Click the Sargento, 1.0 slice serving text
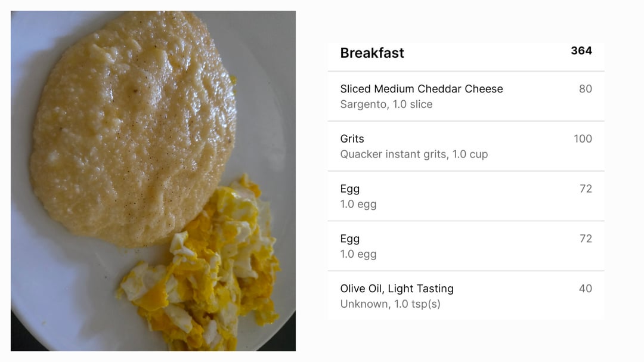Screen dimensions: 644x362 click(386, 104)
